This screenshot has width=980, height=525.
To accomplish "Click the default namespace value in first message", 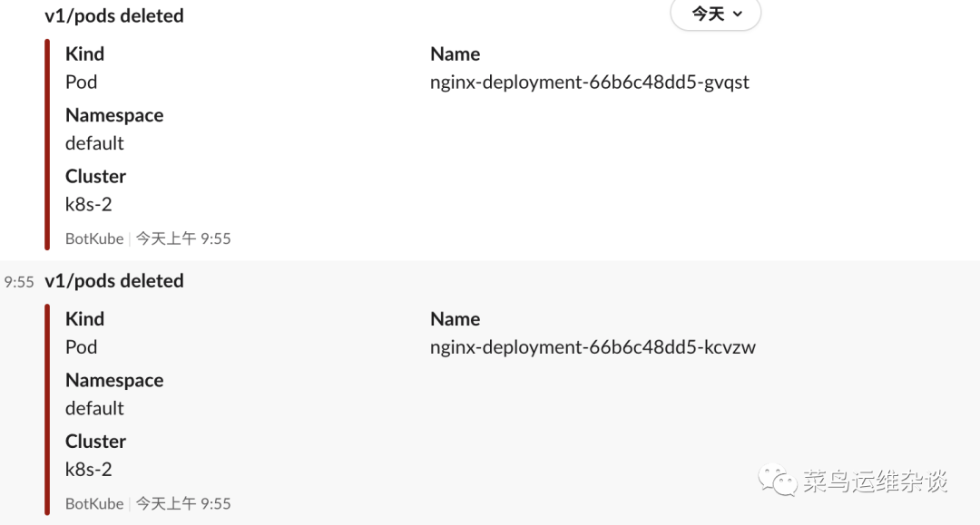I will (94, 143).
